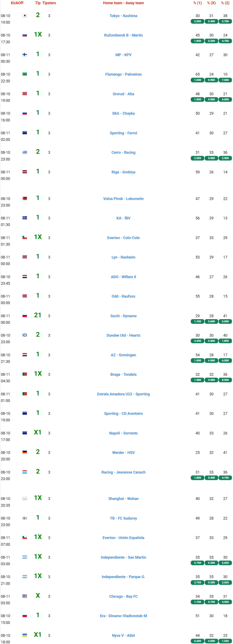Click the Japan flag beside Tokyo - Kashima

point(24,16)
